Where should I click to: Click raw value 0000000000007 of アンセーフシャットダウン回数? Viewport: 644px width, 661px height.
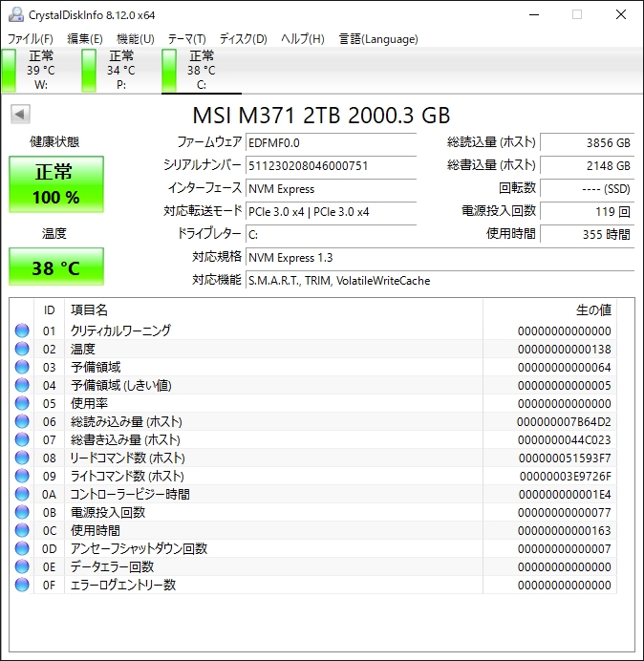tap(565, 548)
